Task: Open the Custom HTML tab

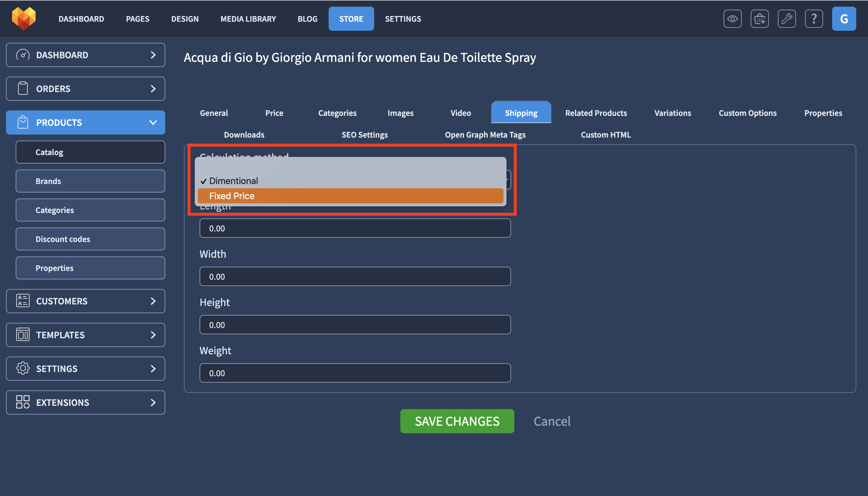Action: (x=606, y=135)
